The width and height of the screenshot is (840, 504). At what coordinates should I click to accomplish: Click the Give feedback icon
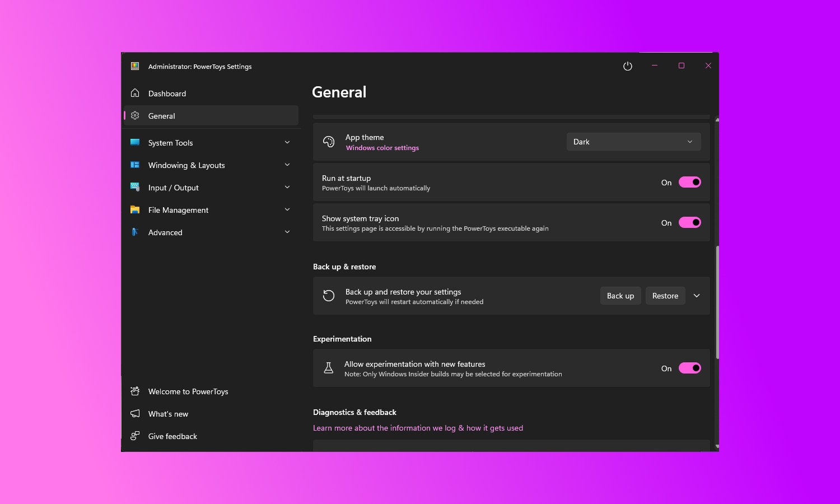(x=135, y=436)
